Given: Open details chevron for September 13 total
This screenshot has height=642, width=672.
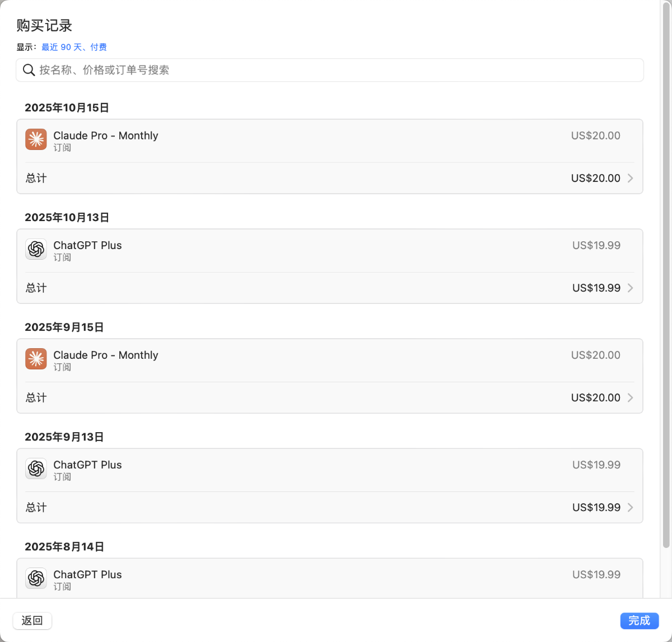Looking at the screenshot, I should pos(630,507).
